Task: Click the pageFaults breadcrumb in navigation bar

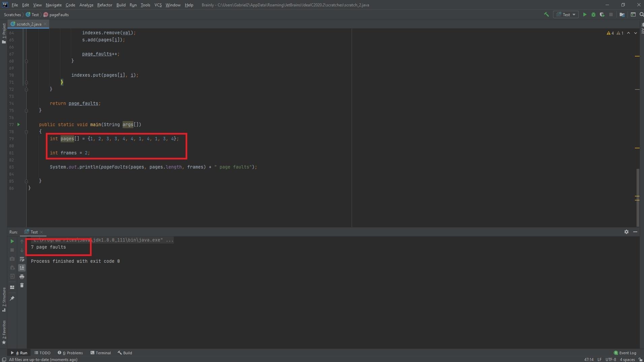Action: click(x=59, y=14)
